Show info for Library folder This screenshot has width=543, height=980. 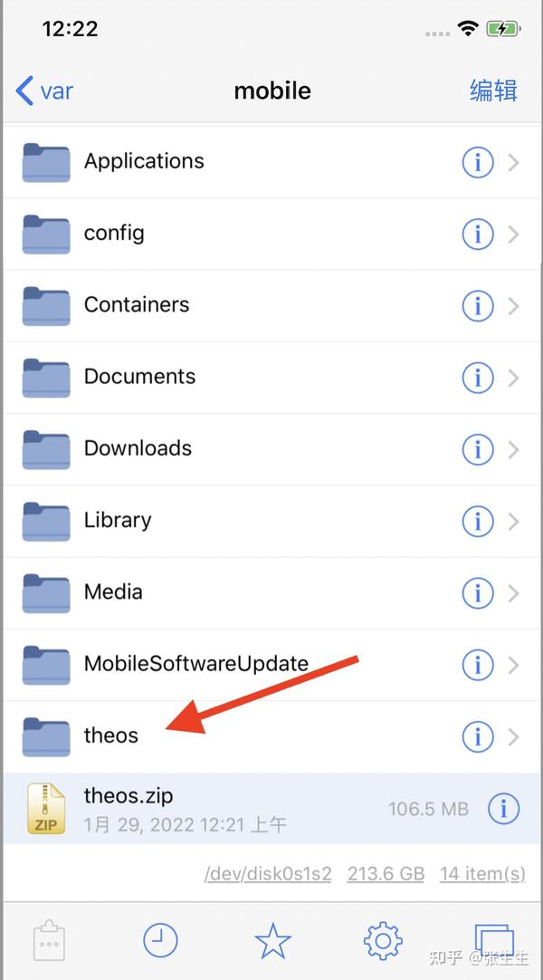pos(478,522)
